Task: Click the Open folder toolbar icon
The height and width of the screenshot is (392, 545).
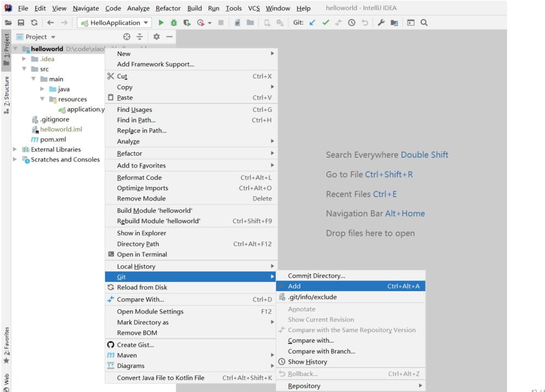Action: click(8, 22)
